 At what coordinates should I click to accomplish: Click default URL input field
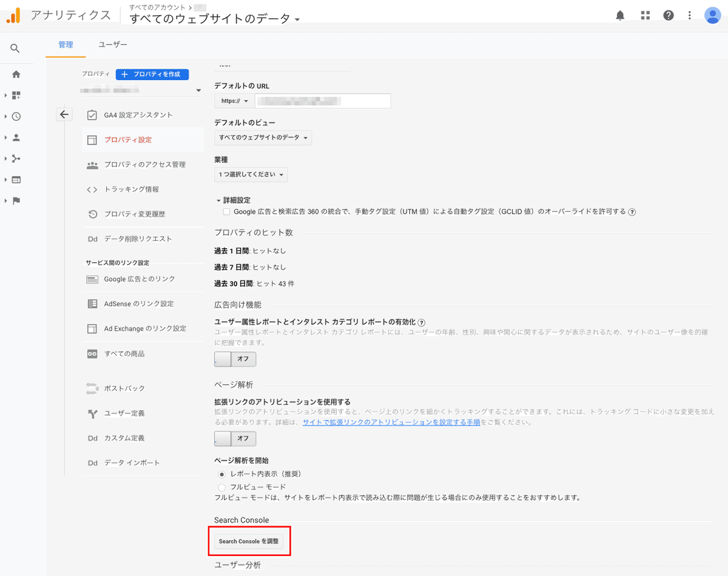point(323,101)
